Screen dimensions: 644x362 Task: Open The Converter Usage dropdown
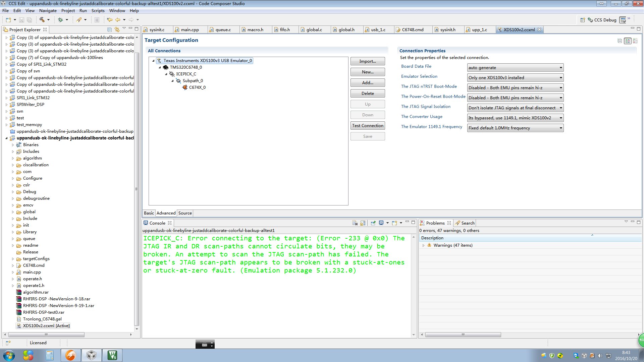[x=515, y=118]
